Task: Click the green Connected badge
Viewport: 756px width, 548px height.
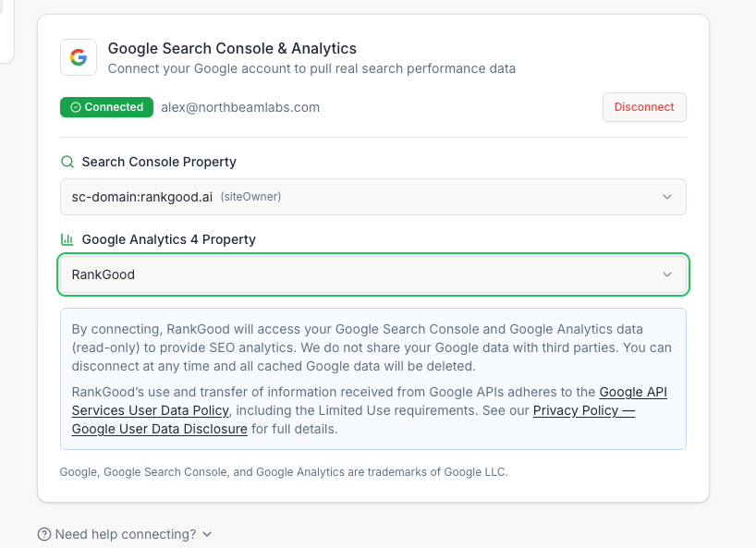Action: click(x=106, y=107)
